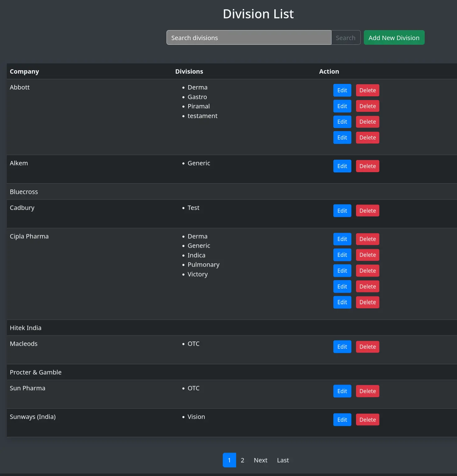Click the Sunways (India) company name
This screenshot has width=457, height=476.
tap(33, 417)
